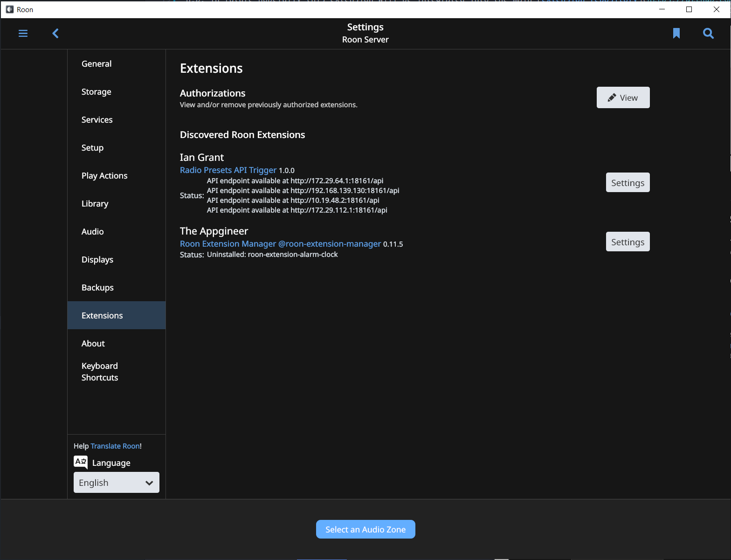Open the Setup settings tab
Image resolution: width=731 pixels, height=560 pixels.
(x=117, y=147)
